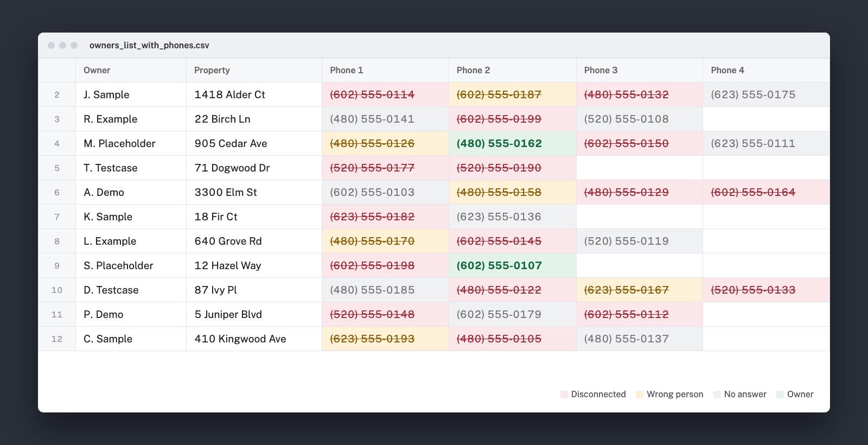Click phone cell (623) 555-0111
868x445 pixels.
(x=766, y=143)
